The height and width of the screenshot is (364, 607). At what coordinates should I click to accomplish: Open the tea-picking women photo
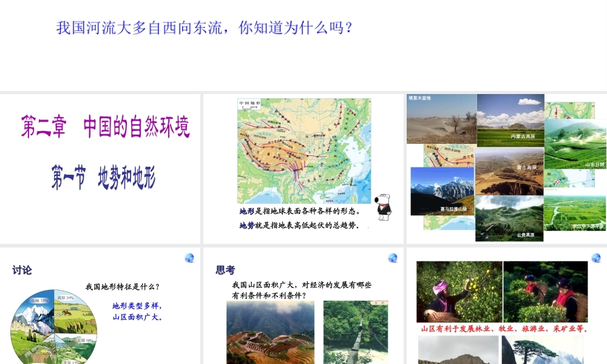[546, 292]
